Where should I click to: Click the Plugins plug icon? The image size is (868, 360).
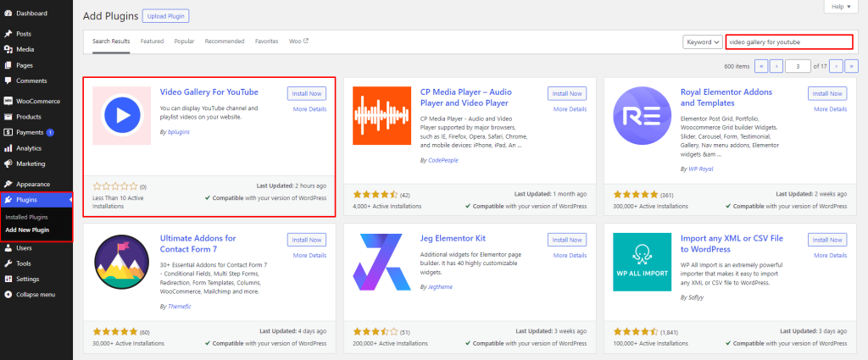pos(8,200)
